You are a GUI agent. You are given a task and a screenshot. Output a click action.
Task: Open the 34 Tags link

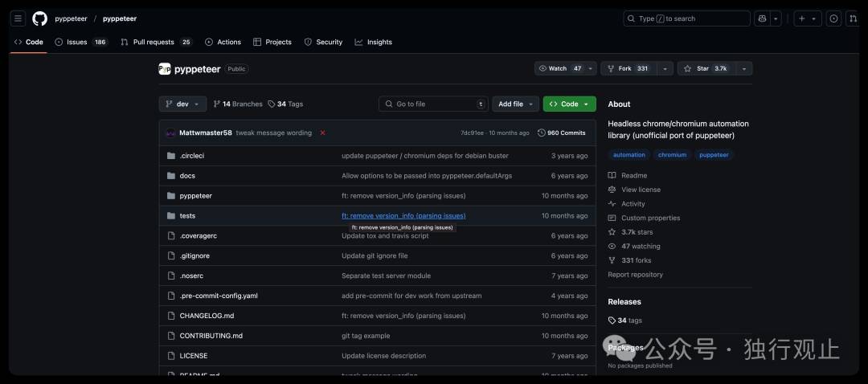click(285, 104)
